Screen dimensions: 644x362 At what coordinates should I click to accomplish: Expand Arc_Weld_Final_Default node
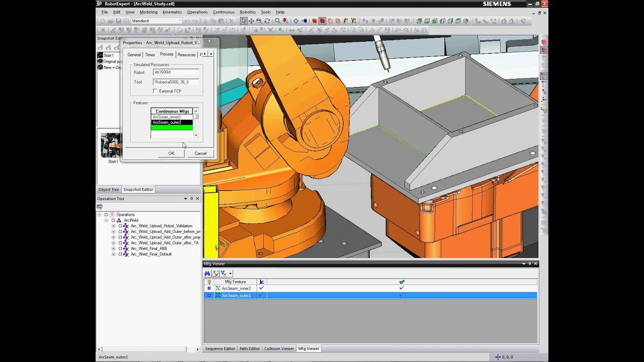113,254
